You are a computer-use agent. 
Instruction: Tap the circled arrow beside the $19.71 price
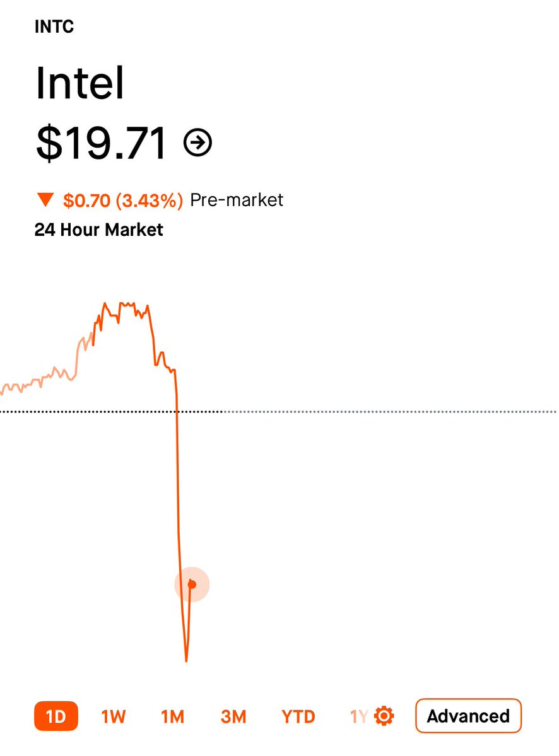coord(197,142)
